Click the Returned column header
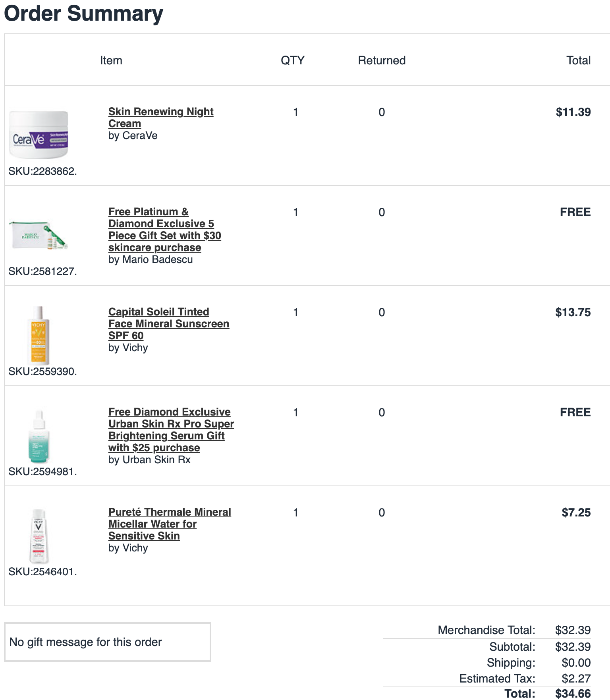 [382, 60]
